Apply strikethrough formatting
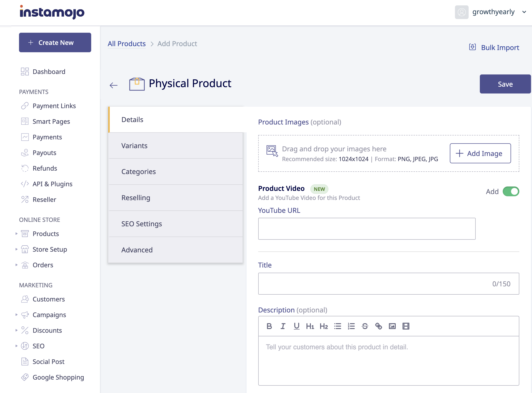This screenshot has height=393, width=532. 365,326
